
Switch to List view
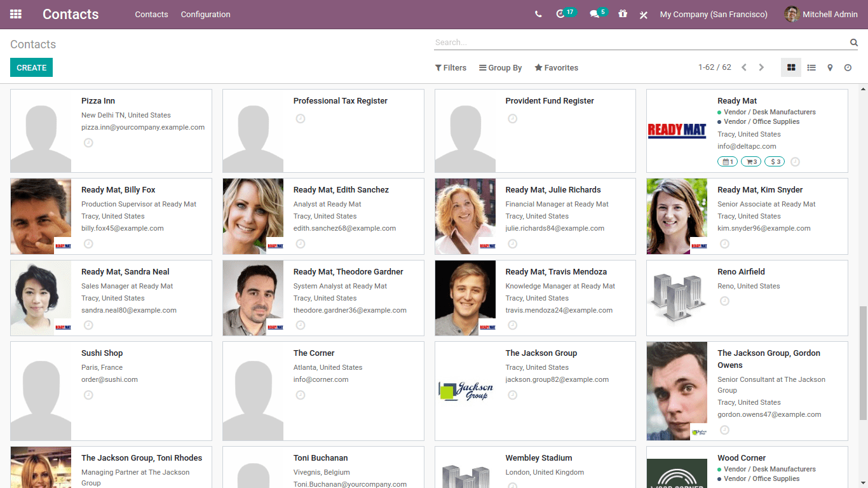point(811,67)
